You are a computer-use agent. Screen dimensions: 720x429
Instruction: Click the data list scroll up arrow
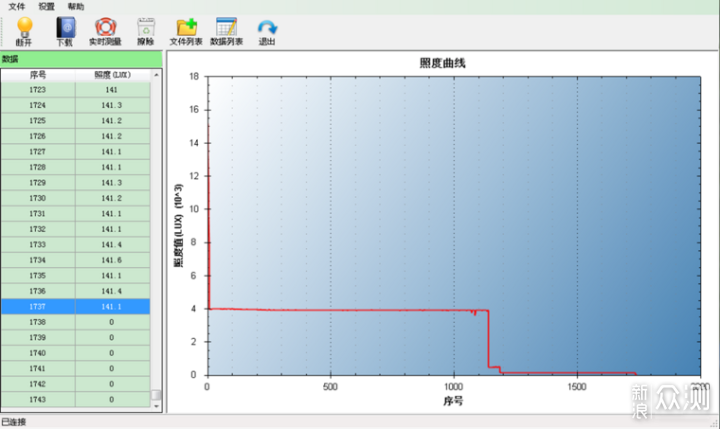156,75
